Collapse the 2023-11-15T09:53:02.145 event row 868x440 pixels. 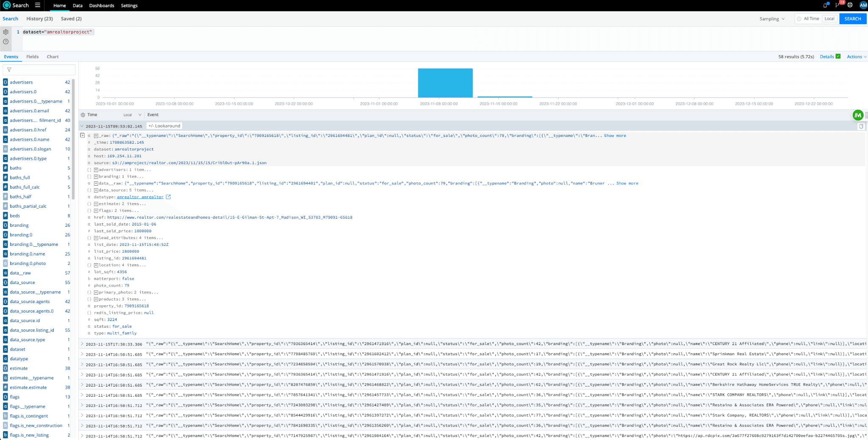82,126
